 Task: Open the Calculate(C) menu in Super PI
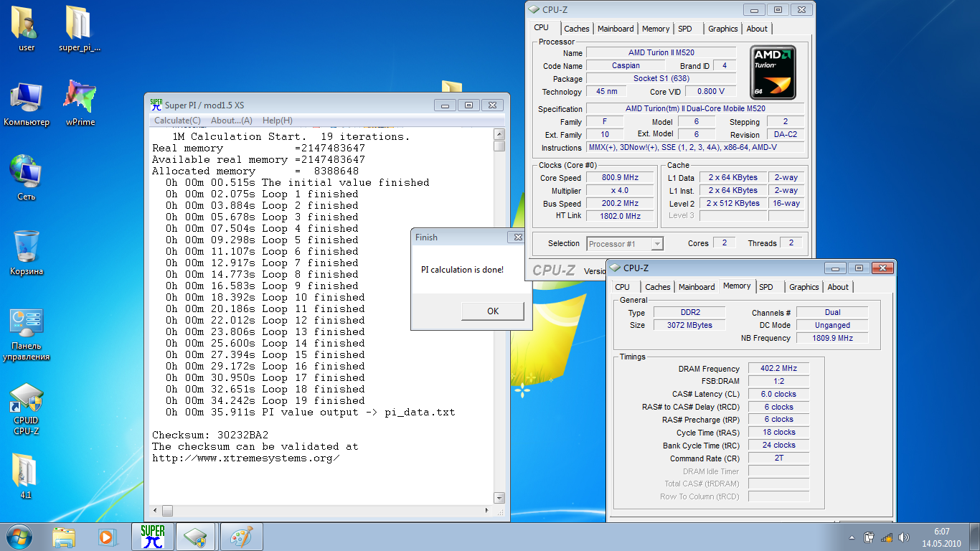(177, 121)
